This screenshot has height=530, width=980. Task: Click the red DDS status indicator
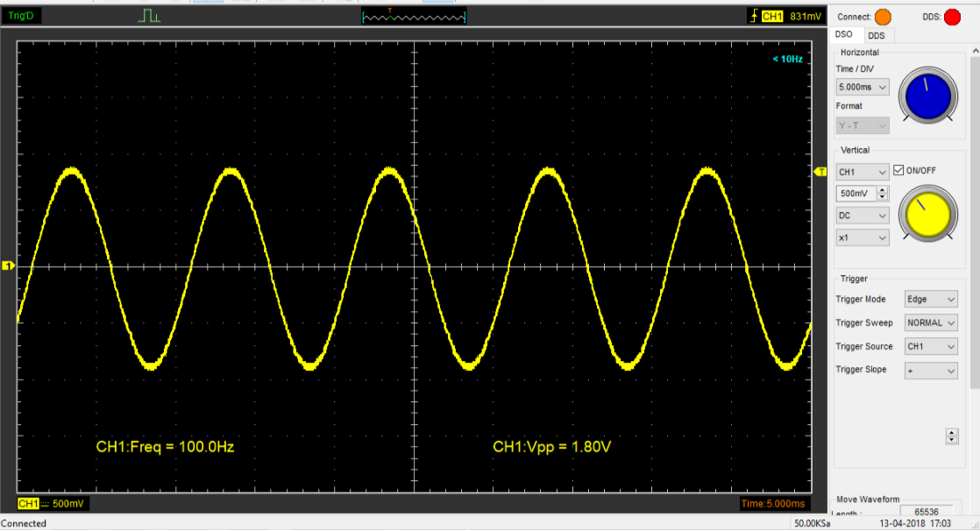[x=952, y=17]
